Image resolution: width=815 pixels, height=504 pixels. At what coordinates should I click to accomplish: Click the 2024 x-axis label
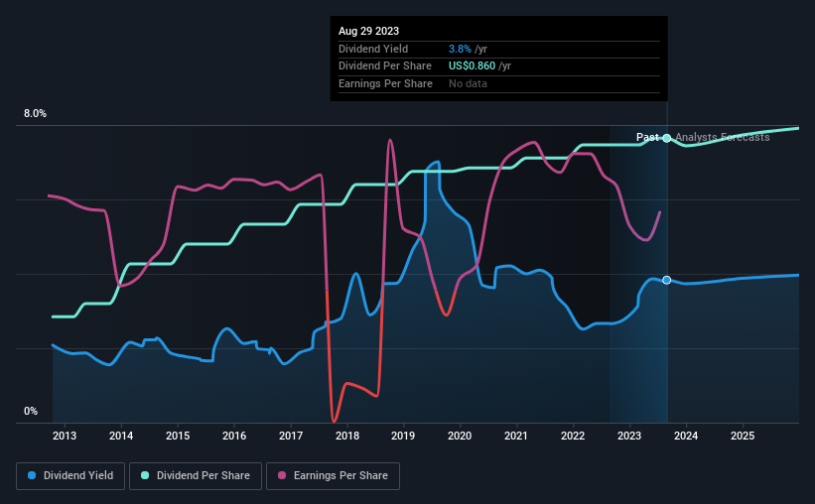pyautogui.click(x=686, y=436)
